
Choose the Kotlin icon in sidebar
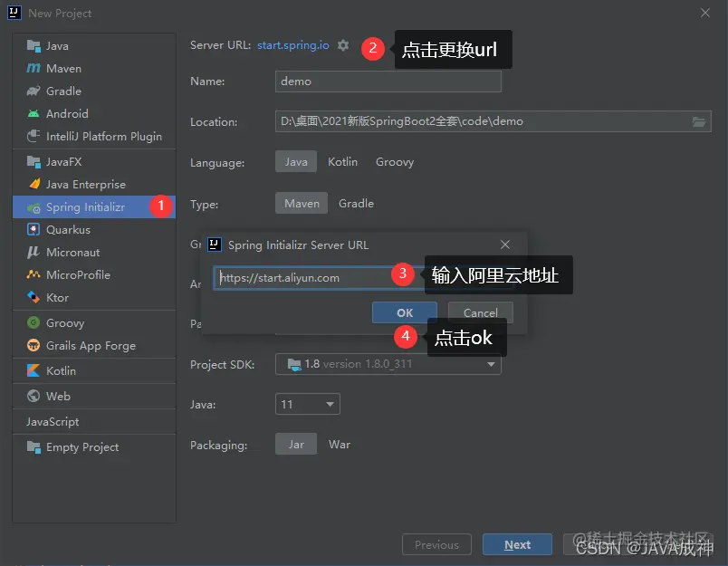(34, 370)
